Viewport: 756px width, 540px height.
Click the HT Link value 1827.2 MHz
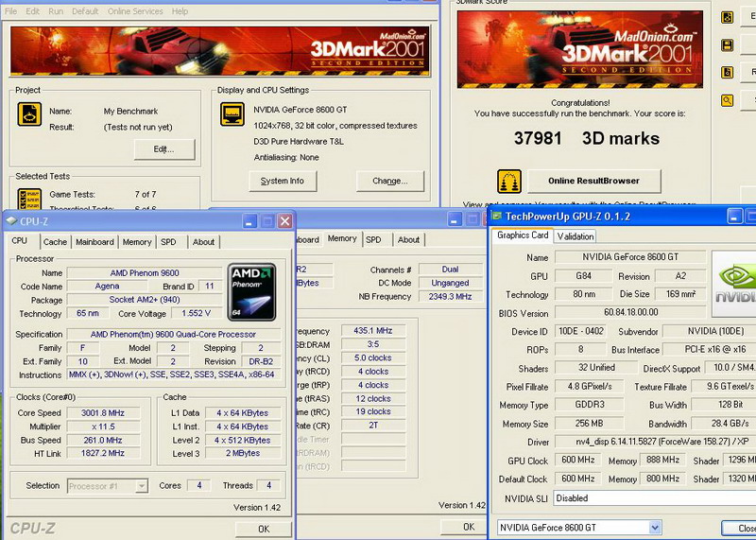[x=103, y=453]
